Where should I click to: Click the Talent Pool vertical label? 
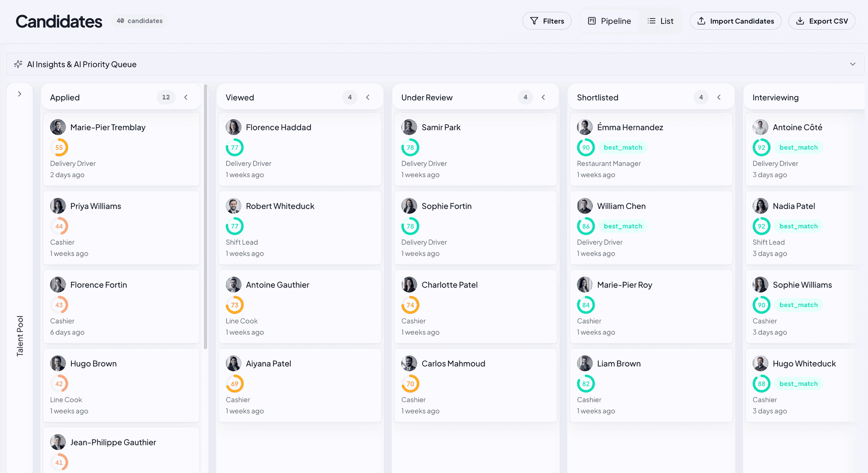(20, 336)
